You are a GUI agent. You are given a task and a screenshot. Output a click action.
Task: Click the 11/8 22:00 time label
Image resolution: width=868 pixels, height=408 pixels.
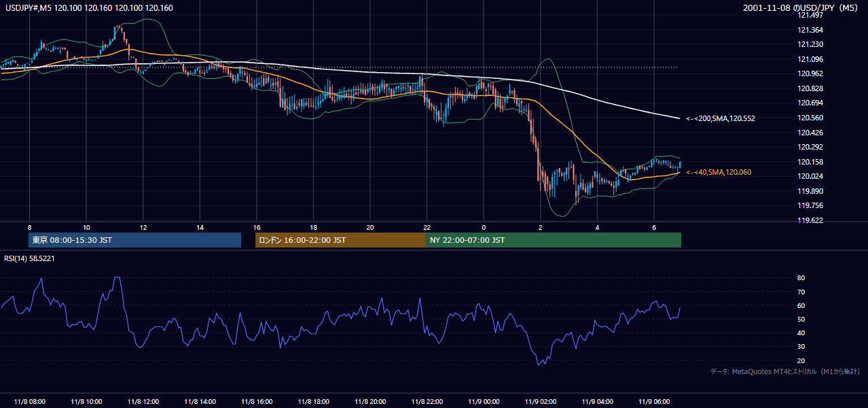click(x=427, y=401)
